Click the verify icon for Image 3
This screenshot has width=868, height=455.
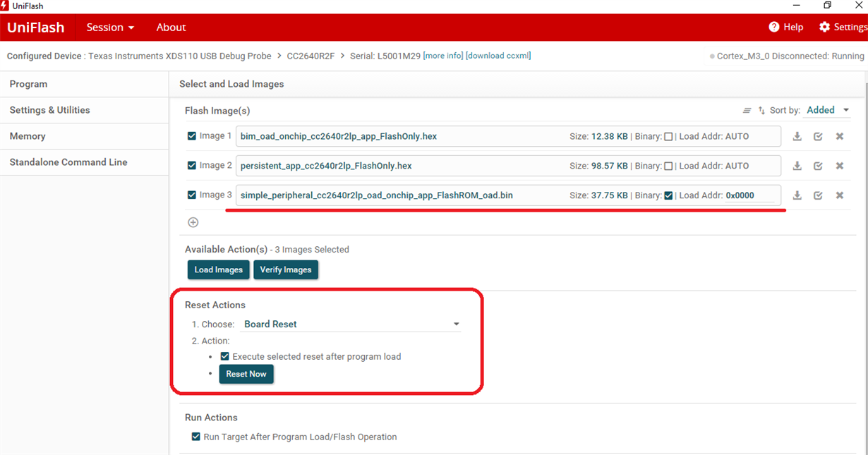coord(818,195)
